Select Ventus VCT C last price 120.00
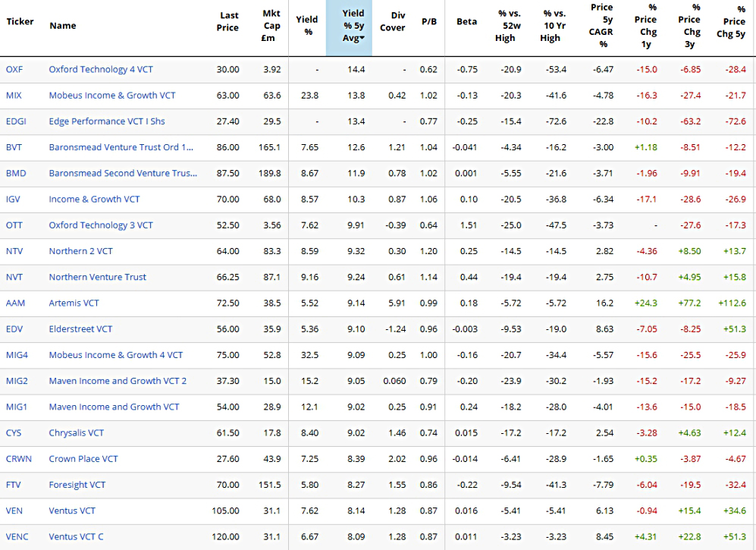 226,537
